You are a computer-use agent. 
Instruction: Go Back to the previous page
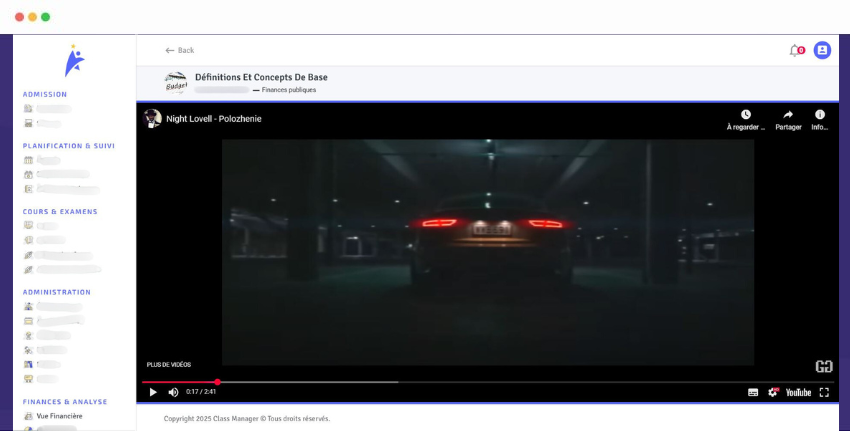click(179, 50)
